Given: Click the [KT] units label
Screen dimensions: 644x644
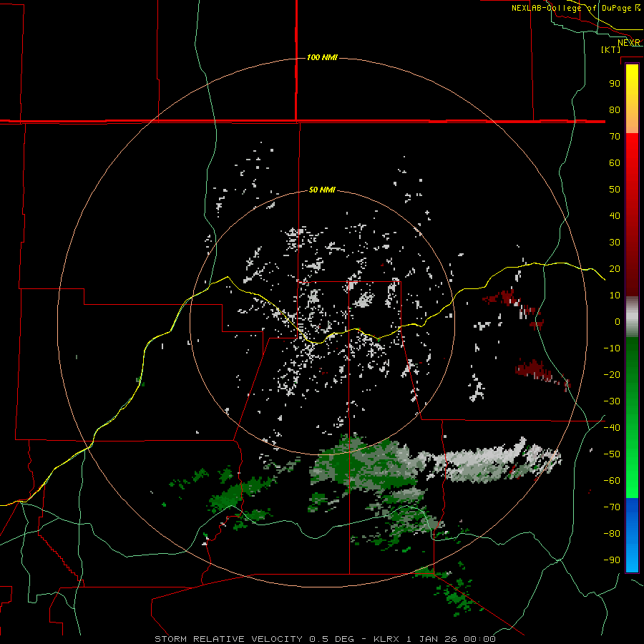Looking at the screenshot, I should click(x=611, y=49).
